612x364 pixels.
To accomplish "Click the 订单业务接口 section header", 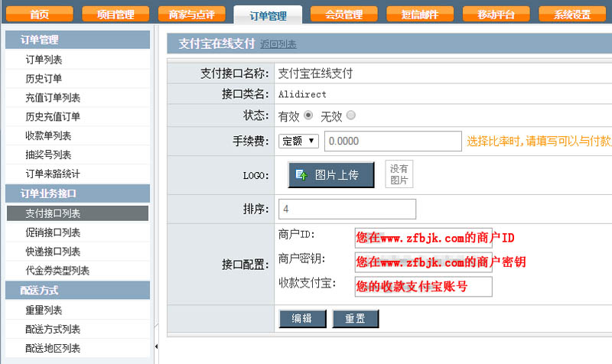I will pyautogui.click(x=78, y=193).
